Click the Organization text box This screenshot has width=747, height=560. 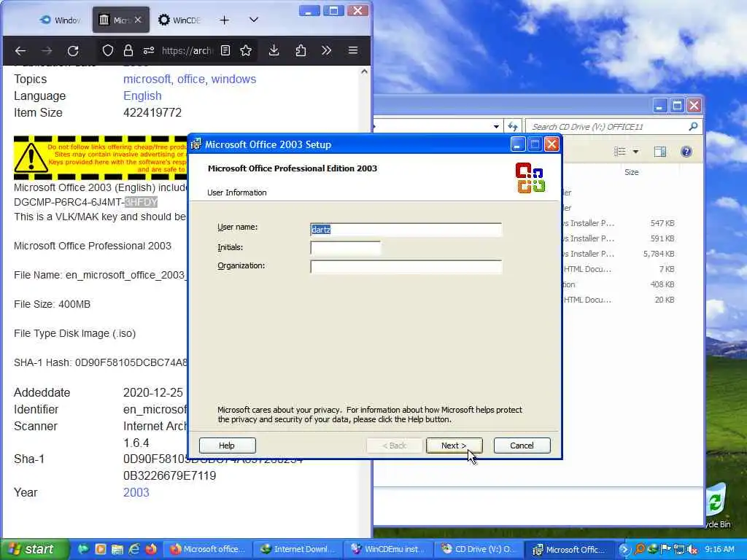[x=406, y=266]
